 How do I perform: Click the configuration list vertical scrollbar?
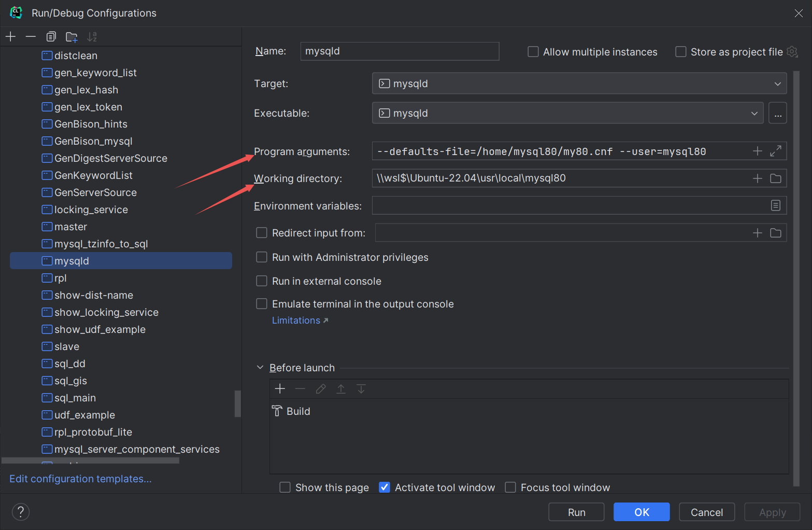(238, 403)
